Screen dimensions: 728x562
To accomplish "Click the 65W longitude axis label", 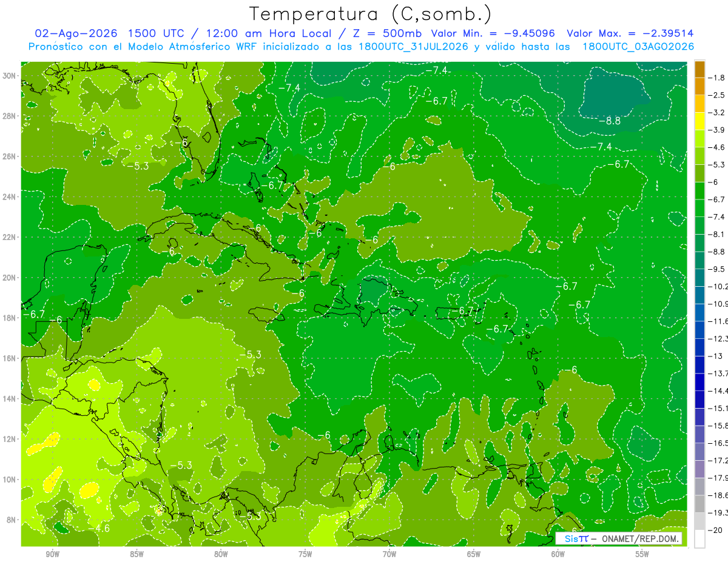I will [x=474, y=554].
